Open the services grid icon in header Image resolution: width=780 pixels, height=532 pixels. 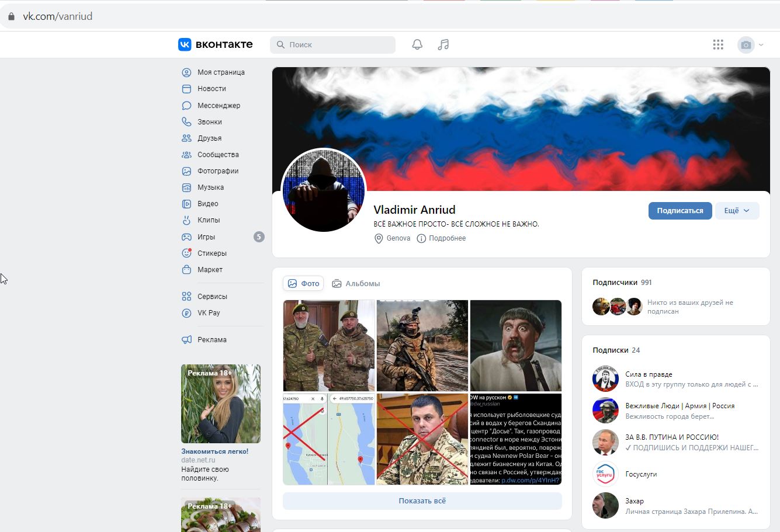(718, 44)
